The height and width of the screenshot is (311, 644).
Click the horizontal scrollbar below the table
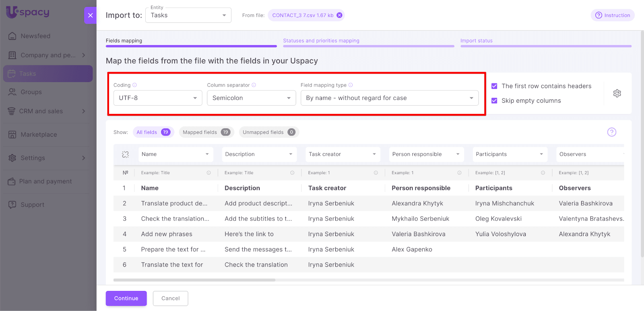point(194,280)
